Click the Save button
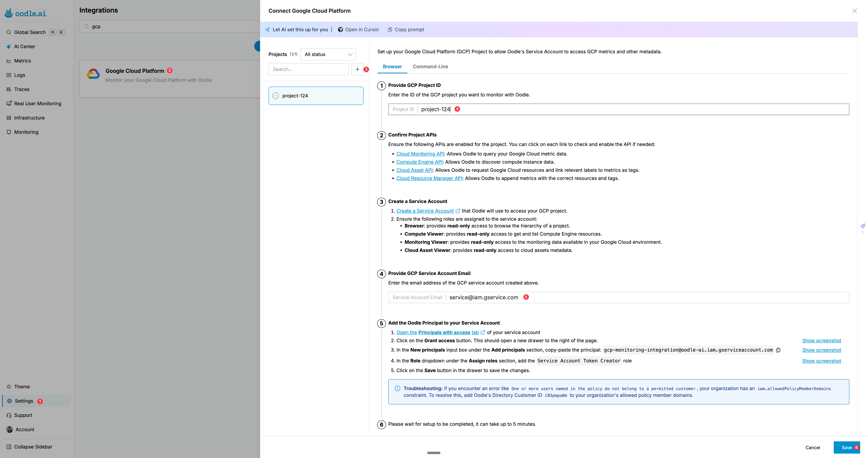Image resolution: width=868 pixels, height=458 pixels. click(846, 447)
